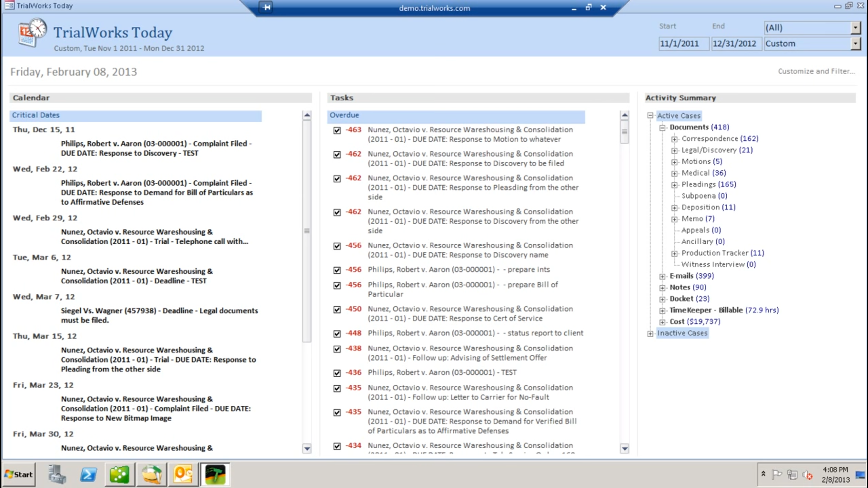Open Outlook from the taskbar
This screenshot has width=868, height=488.
183,474
